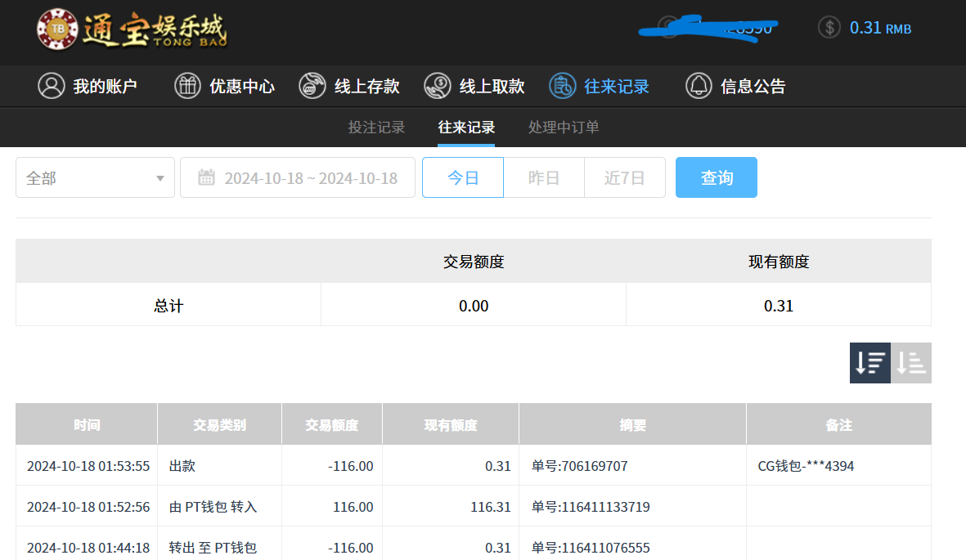The height and width of the screenshot is (560, 966).
Task: Click the 摘要 column header
Action: 632,424
